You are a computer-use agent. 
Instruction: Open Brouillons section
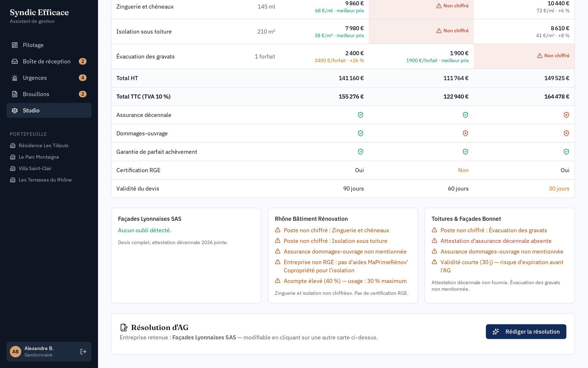click(x=49, y=94)
